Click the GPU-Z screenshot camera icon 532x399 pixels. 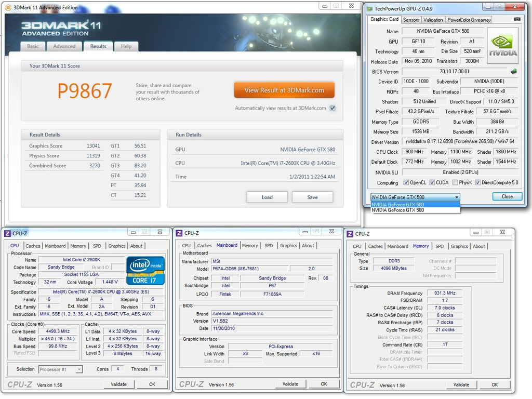click(517, 19)
